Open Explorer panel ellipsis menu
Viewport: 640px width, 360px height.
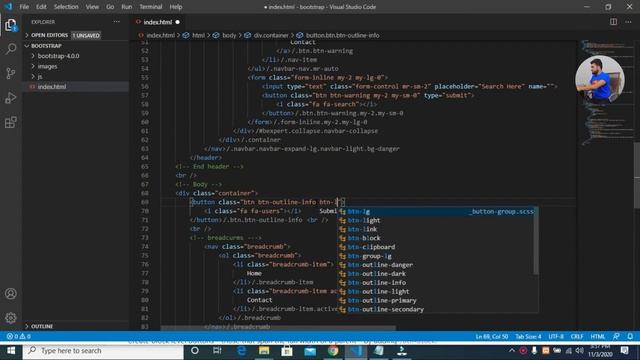tap(117, 22)
